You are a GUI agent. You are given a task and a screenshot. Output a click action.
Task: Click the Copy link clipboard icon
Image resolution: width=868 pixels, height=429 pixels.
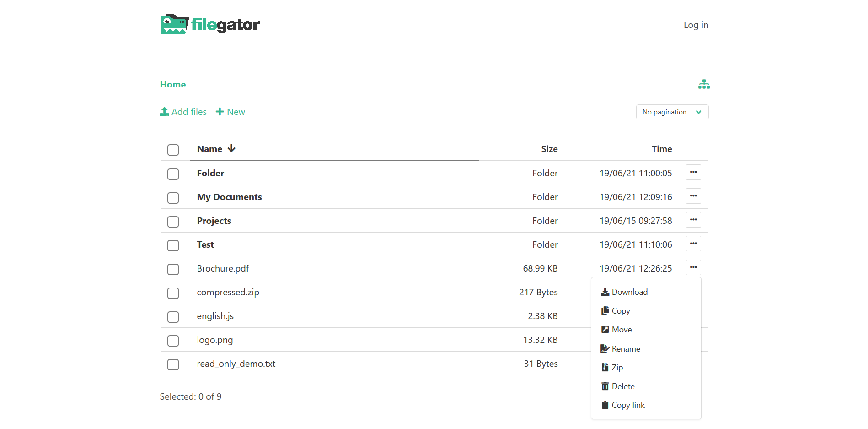click(x=605, y=405)
